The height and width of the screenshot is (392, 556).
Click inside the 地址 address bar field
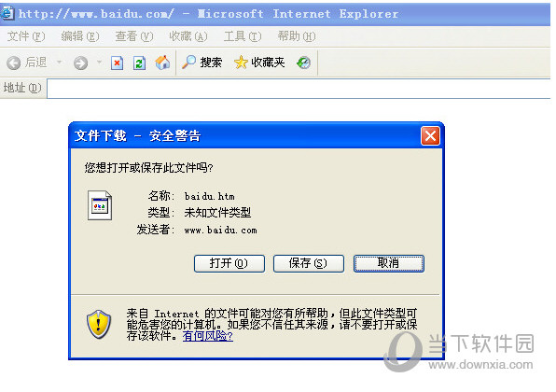point(299,89)
